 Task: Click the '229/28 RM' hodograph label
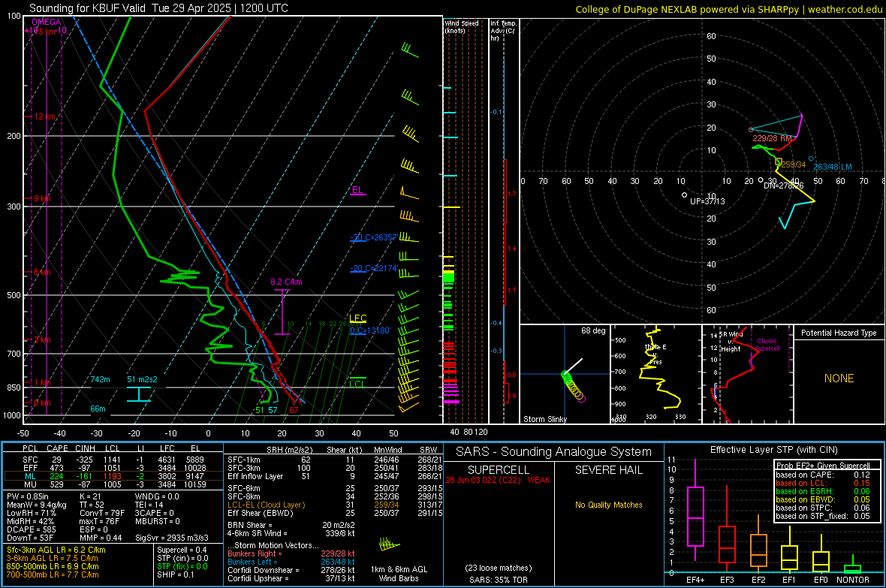pos(773,138)
